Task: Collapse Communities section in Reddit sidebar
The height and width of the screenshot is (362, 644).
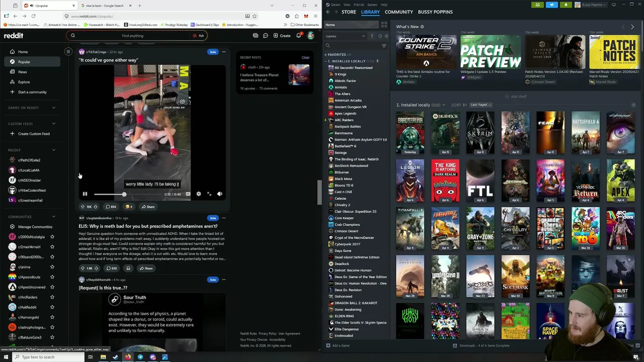Action: [x=54, y=217]
